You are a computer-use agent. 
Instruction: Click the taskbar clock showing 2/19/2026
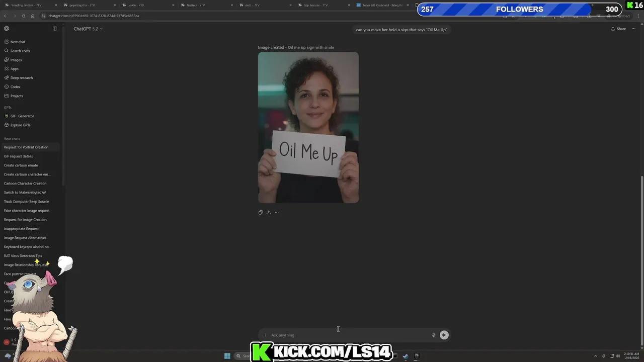coord(631,355)
